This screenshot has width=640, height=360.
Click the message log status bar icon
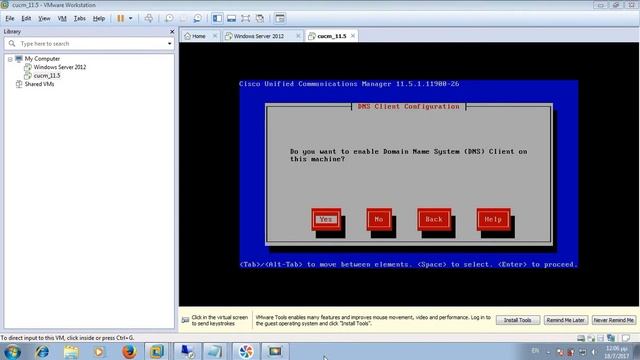point(626,338)
